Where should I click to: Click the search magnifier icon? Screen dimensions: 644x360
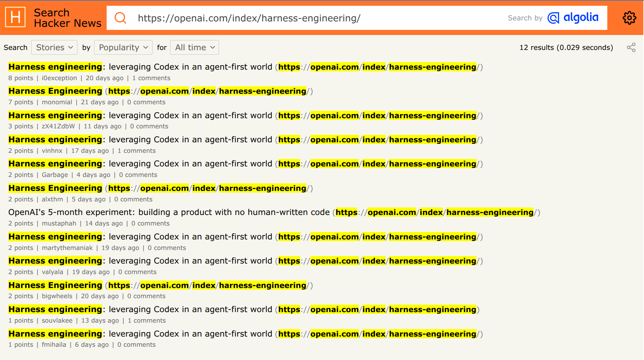(120, 18)
